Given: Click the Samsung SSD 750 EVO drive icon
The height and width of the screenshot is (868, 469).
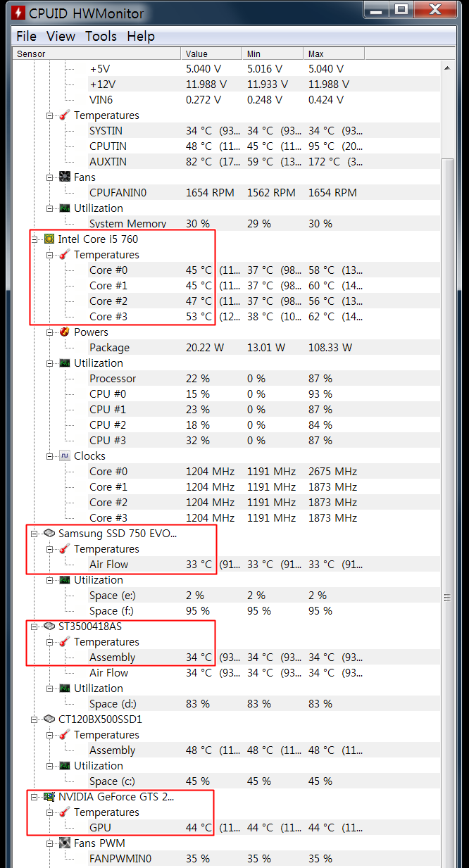Looking at the screenshot, I should [x=49, y=534].
